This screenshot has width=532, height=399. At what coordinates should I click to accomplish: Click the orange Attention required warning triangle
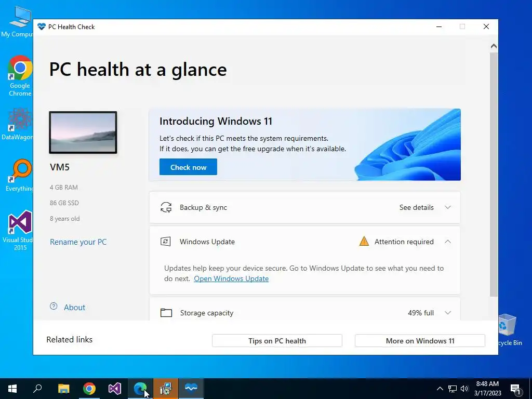pos(364,241)
